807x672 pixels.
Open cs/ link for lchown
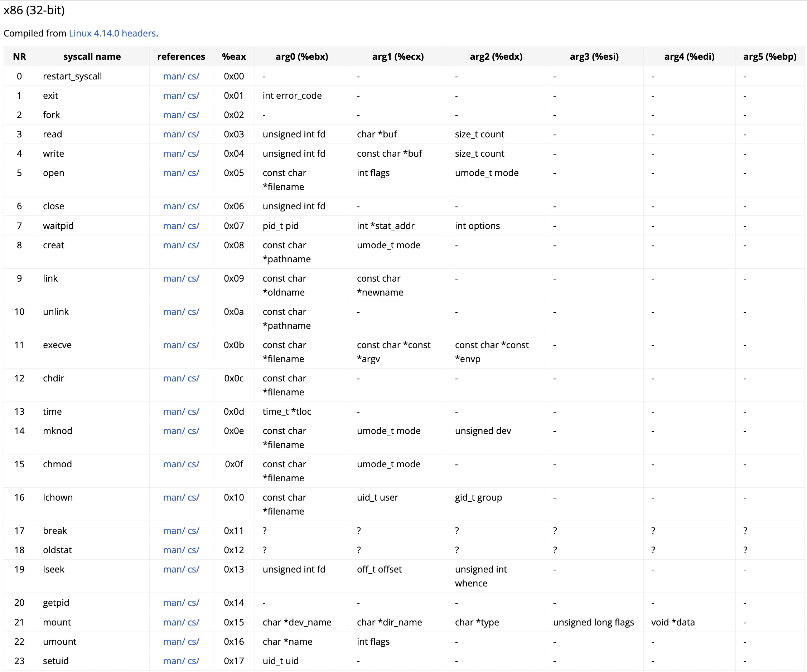193,497
